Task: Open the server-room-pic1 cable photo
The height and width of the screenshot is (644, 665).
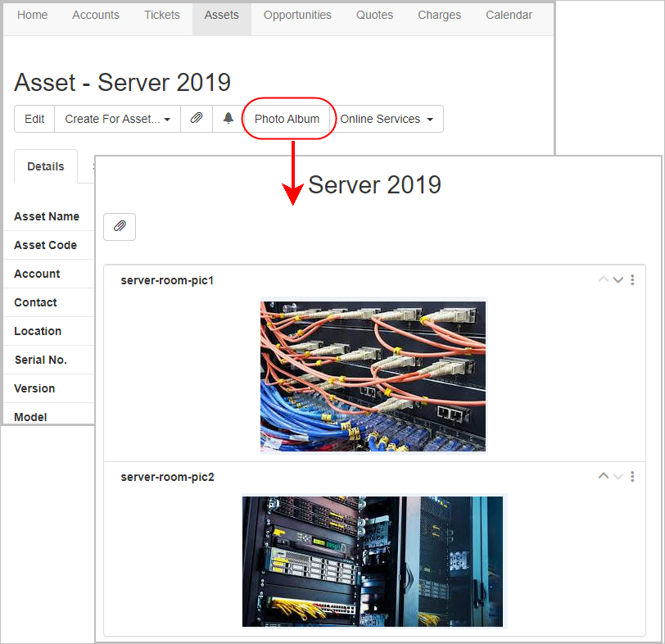Action: coord(373,376)
